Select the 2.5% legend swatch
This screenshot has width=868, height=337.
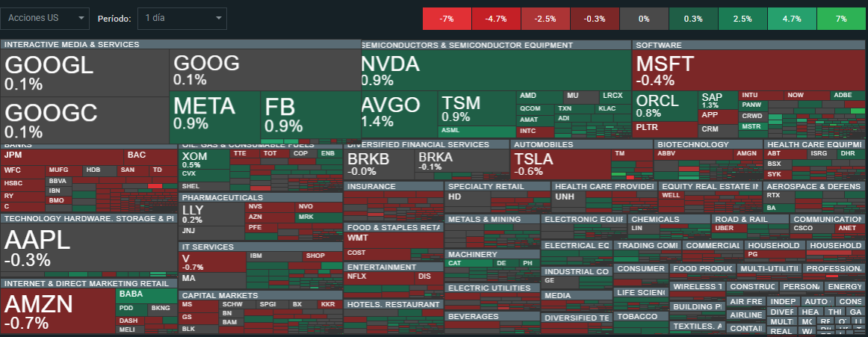tap(743, 18)
